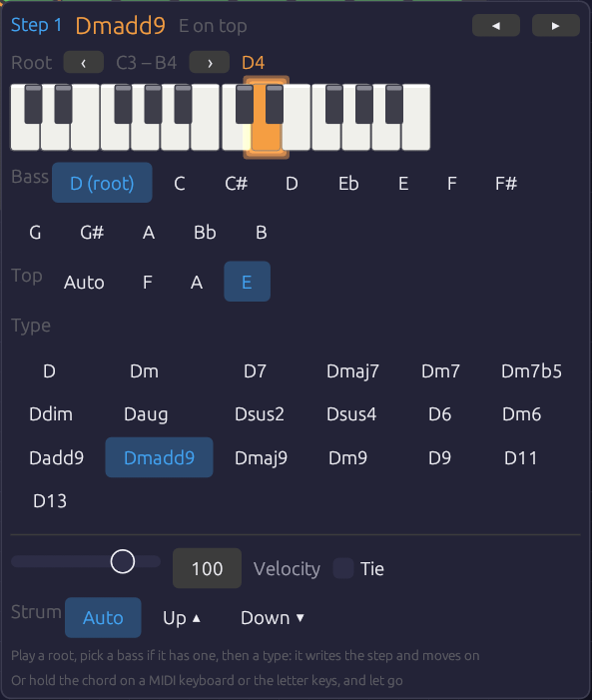Go to the next step with right arrow

pyautogui.click(x=556, y=25)
